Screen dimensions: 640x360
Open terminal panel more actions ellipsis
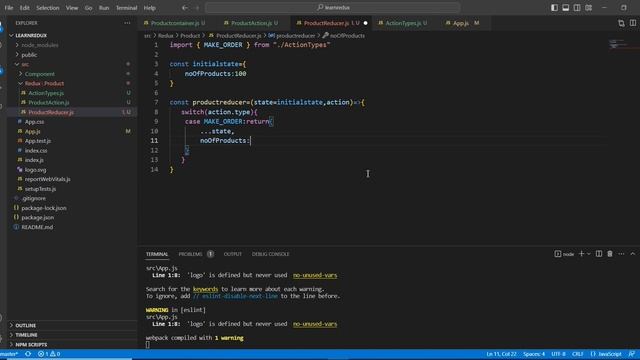point(621,254)
